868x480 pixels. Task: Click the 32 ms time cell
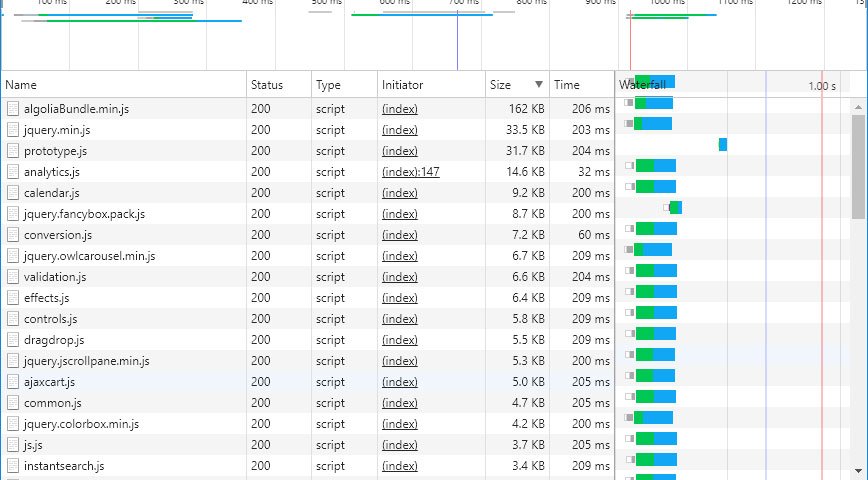pyautogui.click(x=582, y=172)
